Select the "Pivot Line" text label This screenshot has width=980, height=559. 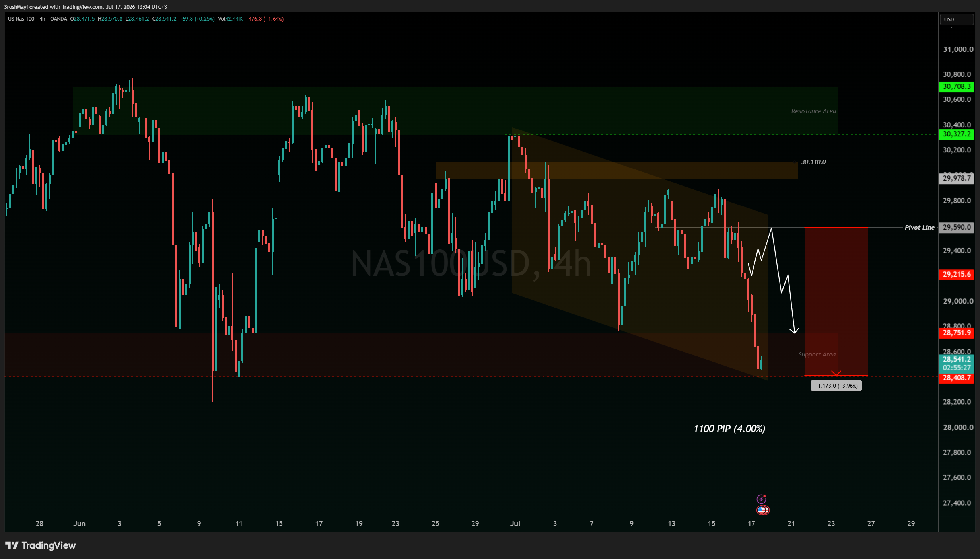click(920, 228)
